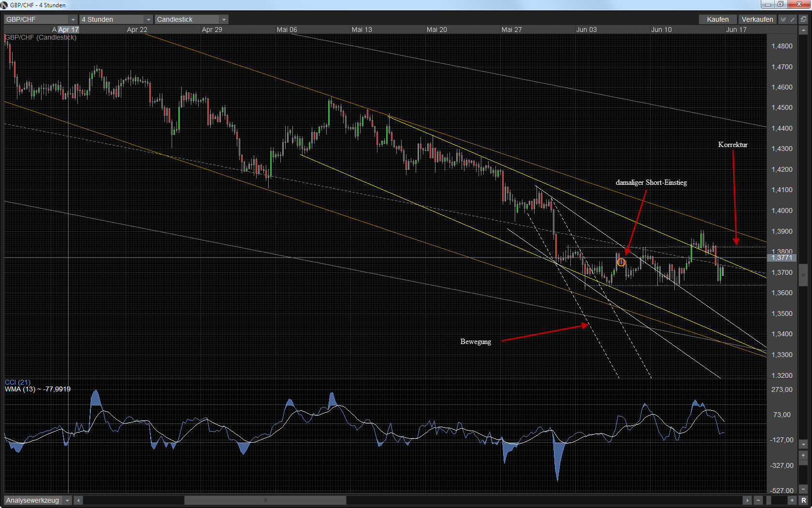Click the Analysewerkzeug button

pyautogui.click(x=33, y=500)
